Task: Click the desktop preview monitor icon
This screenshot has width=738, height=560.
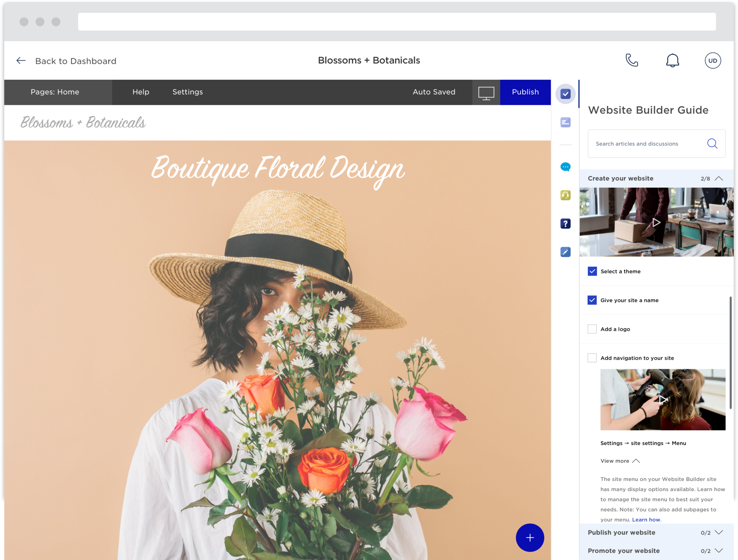Action: click(486, 93)
